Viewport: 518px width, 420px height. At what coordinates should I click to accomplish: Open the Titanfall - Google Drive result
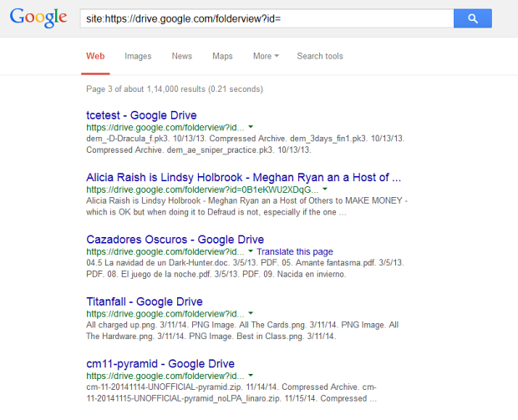pyautogui.click(x=145, y=301)
